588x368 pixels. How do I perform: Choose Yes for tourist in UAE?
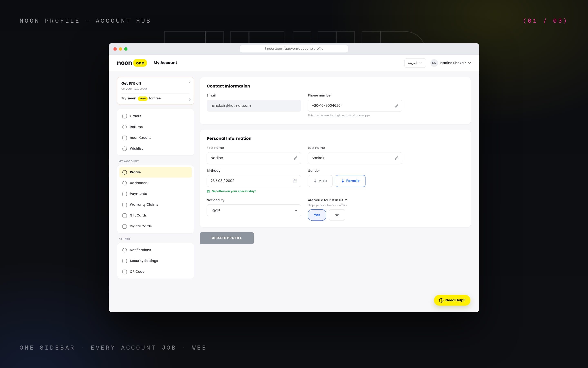point(317,215)
